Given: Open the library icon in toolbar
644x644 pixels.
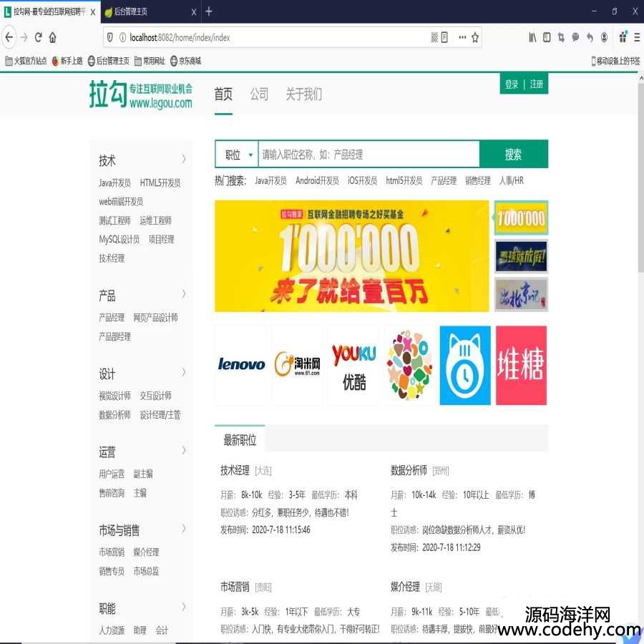Looking at the screenshot, I should (x=532, y=37).
